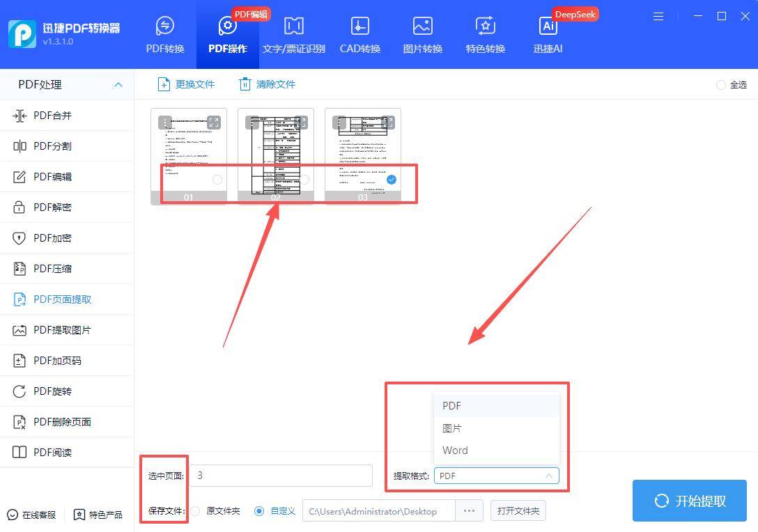758x532 pixels.
Task: Open the 文字/票证识别 tab
Action: point(293,33)
